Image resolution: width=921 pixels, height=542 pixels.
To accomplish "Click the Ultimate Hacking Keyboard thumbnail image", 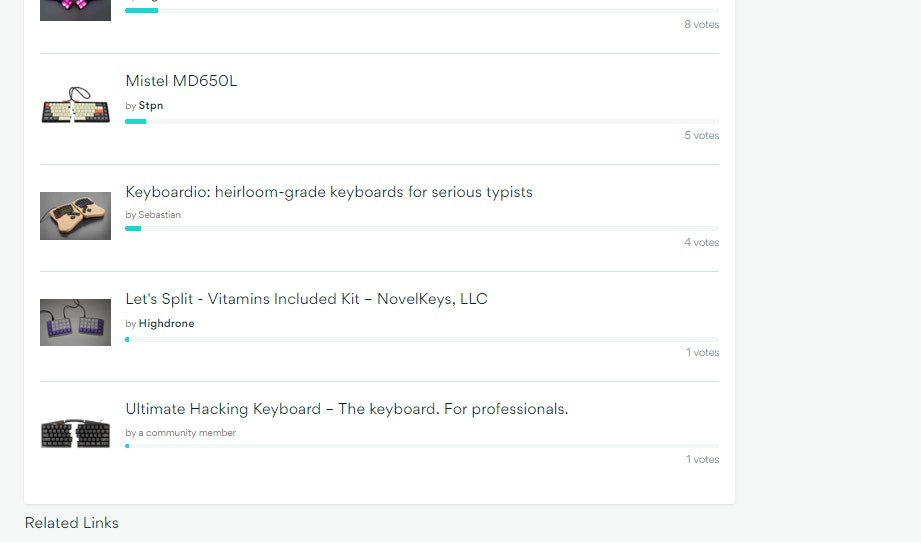I will 75,432.
